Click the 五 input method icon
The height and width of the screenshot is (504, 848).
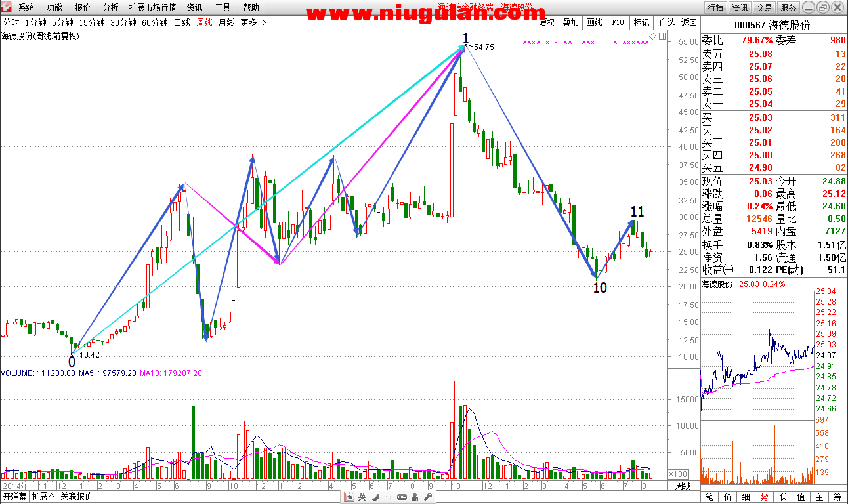tap(350, 497)
